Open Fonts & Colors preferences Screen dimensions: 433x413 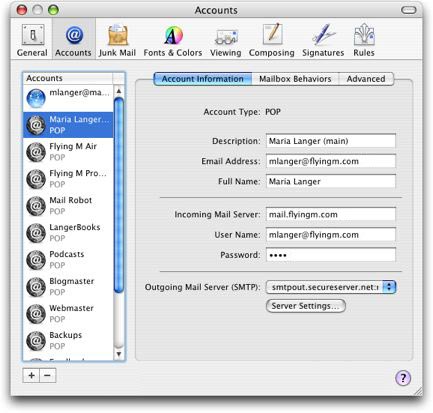(x=173, y=40)
